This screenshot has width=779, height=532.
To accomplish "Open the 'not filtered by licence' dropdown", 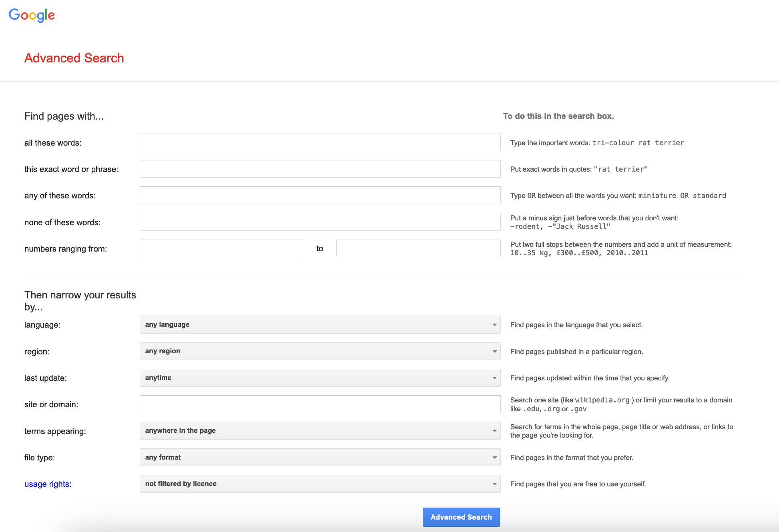I will pos(320,484).
